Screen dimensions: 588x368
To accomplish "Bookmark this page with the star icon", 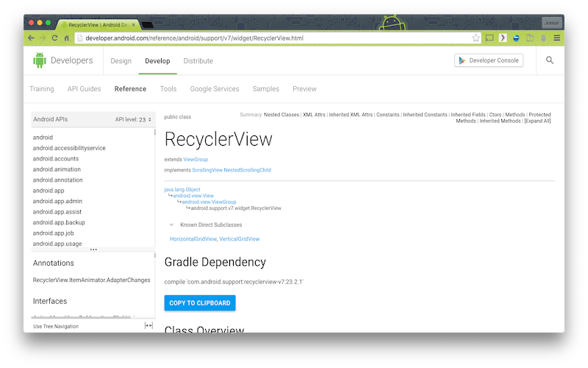I will point(476,38).
